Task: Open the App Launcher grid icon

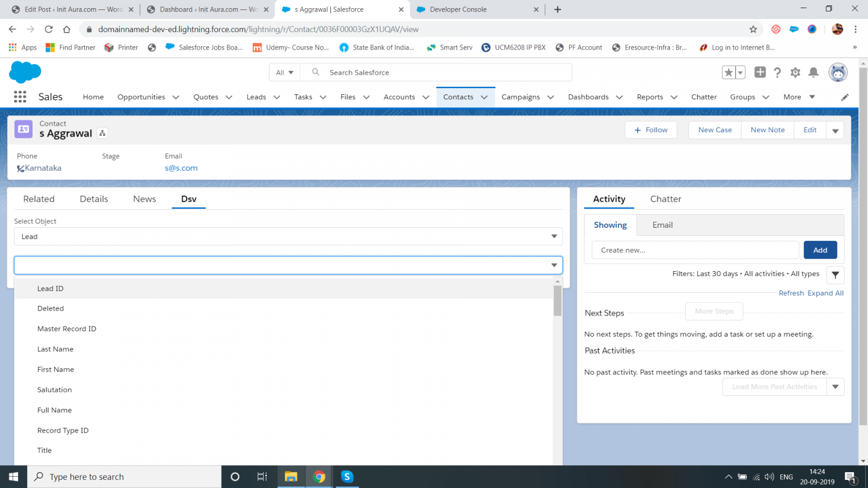Action: (20, 97)
